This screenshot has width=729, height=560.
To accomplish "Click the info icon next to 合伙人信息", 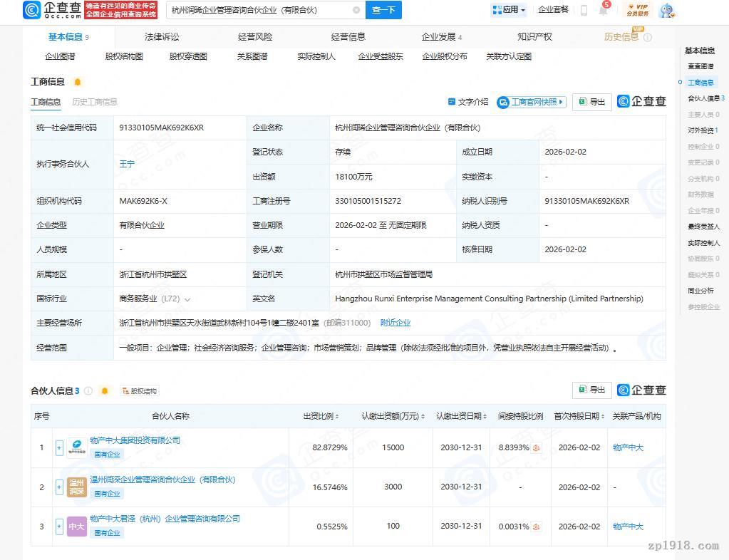I will (x=88, y=390).
